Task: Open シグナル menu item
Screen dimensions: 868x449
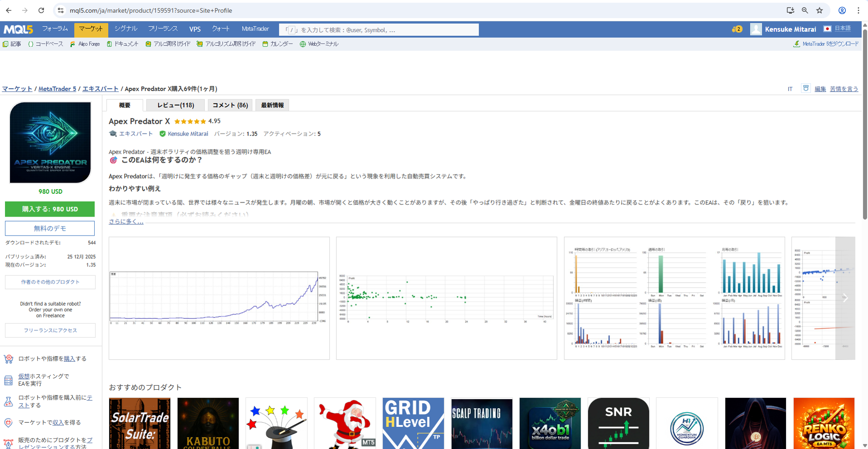Action: (x=126, y=29)
